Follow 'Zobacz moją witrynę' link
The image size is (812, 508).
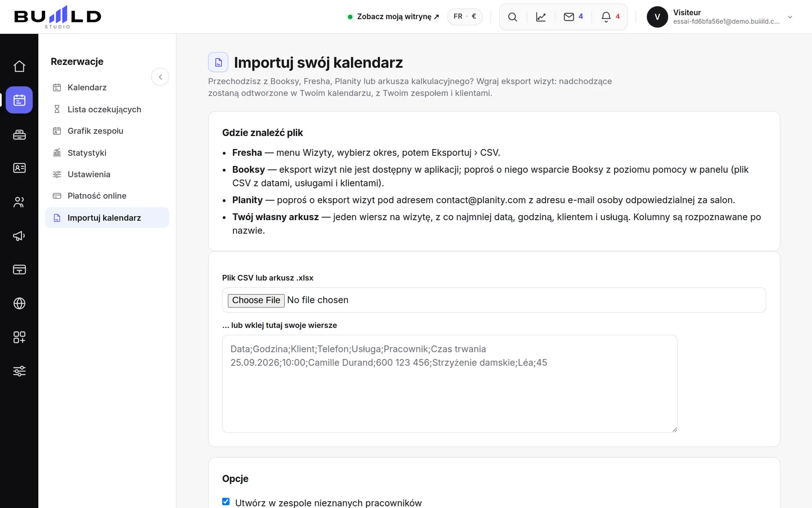pos(394,17)
